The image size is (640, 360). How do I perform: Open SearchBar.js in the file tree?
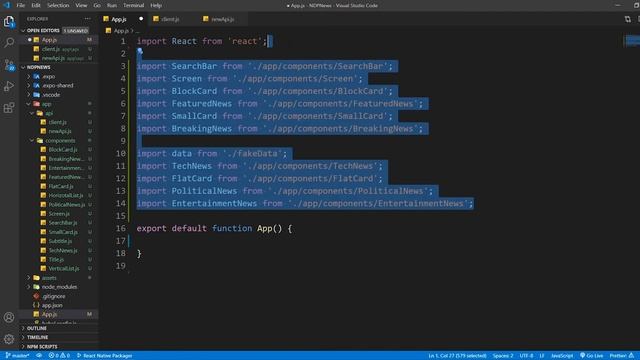pyautogui.click(x=63, y=222)
